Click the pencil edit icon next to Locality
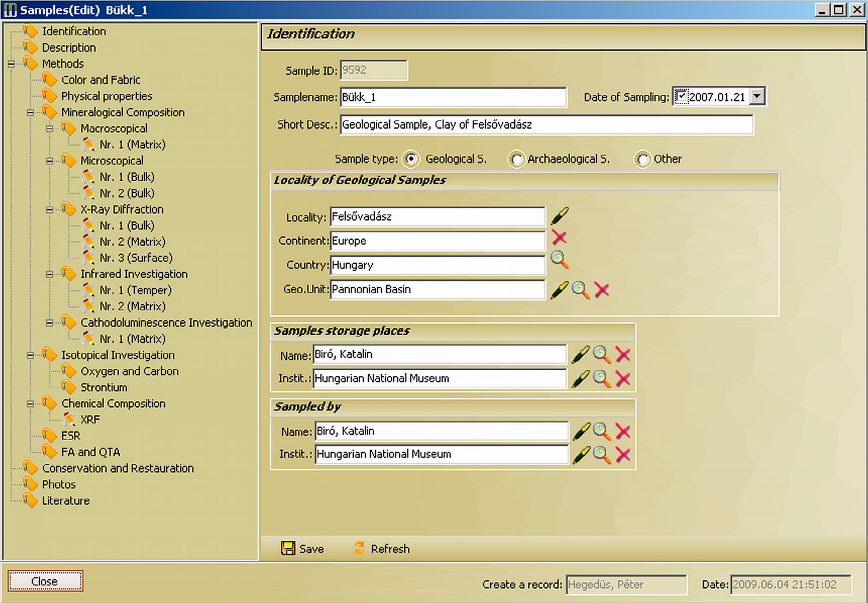This screenshot has width=868, height=603. click(560, 216)
